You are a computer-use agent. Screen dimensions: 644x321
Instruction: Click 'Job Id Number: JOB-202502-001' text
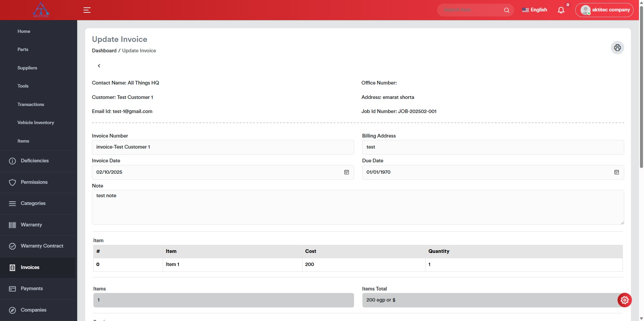coord(399,111)
